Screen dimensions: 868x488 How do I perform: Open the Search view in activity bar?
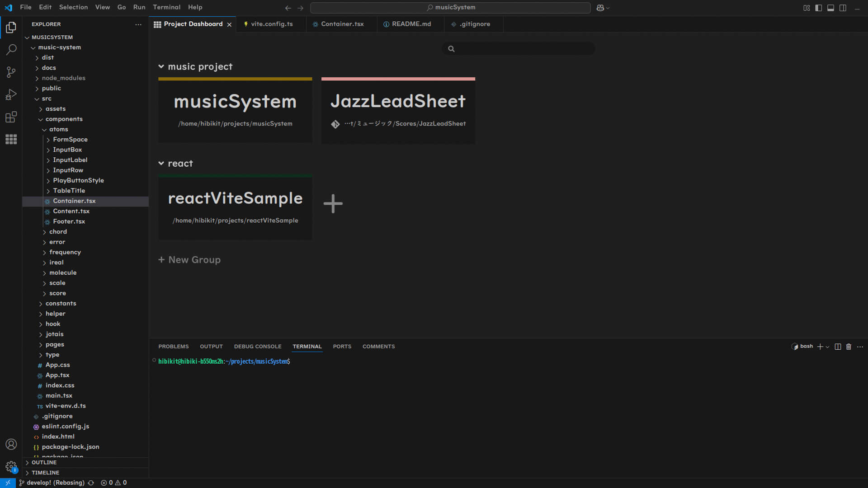[x=11, y=50]
